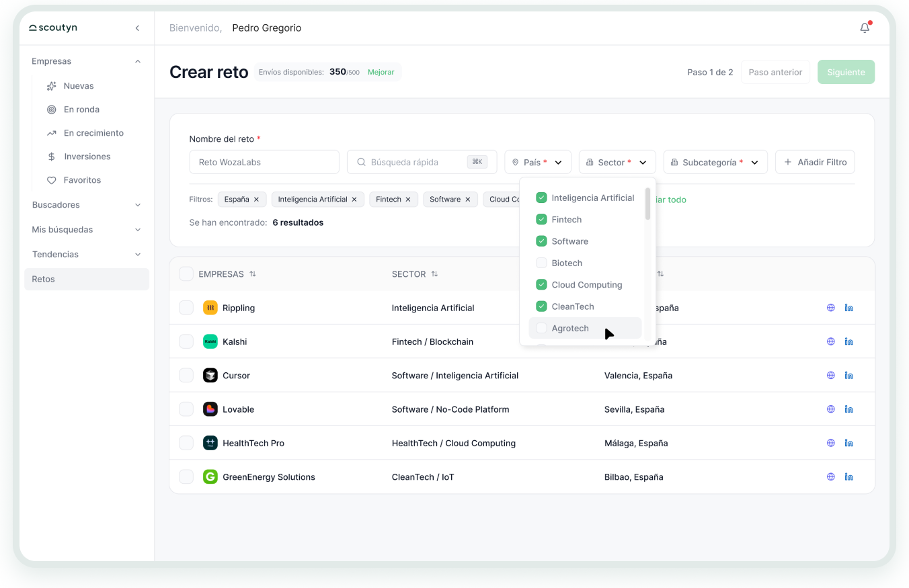Close the Sector dropdown filter
Screen dimensions: 909x588
(x=617, y=162)
